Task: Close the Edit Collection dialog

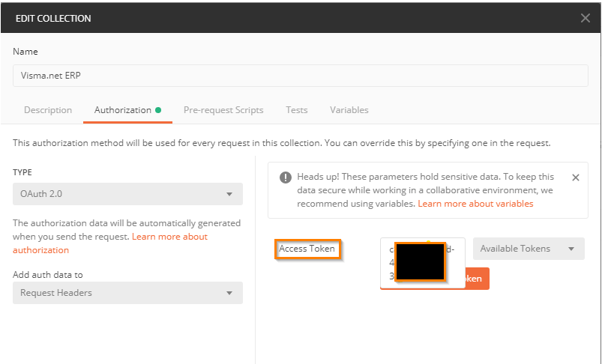Action: point(585,18)
